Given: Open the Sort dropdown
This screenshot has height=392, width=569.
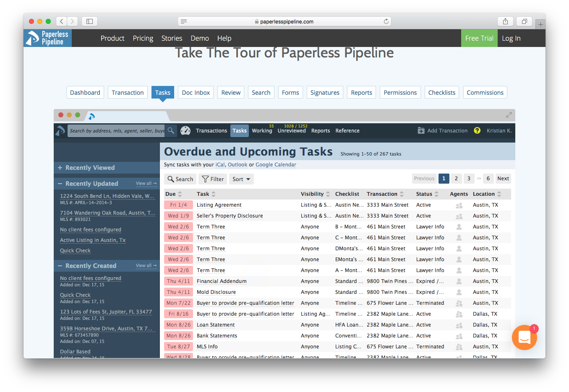Looking at the screenshot, I should pyautogui.click(x=241, y=179).
